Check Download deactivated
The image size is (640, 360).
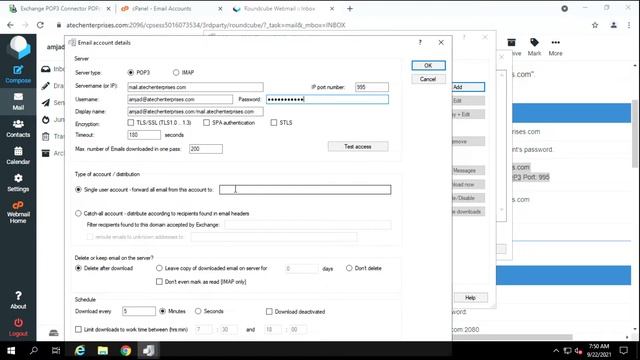(x=269, y=311)
